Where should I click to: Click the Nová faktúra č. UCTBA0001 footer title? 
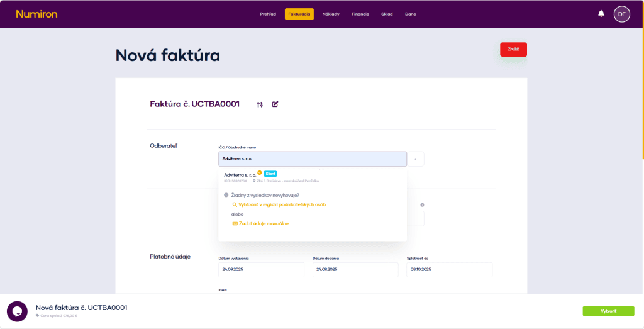pos(81,308)
